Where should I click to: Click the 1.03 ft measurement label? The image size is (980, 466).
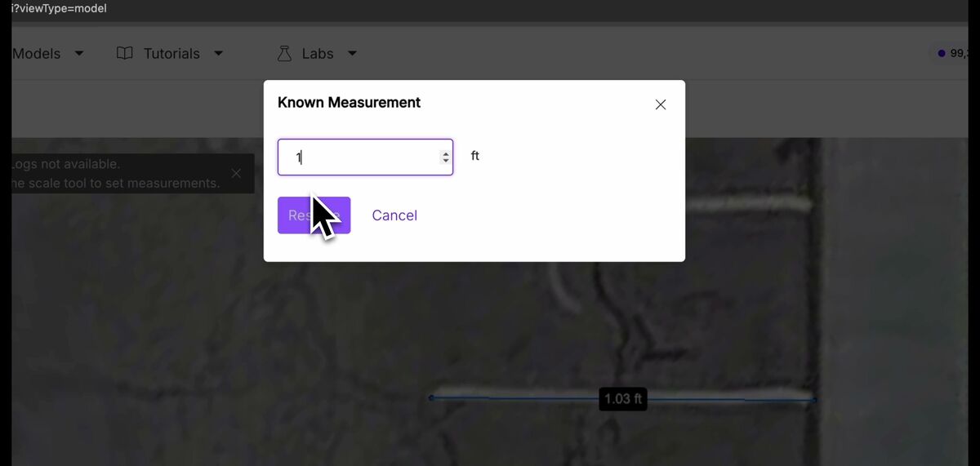[x=623, y=399]
